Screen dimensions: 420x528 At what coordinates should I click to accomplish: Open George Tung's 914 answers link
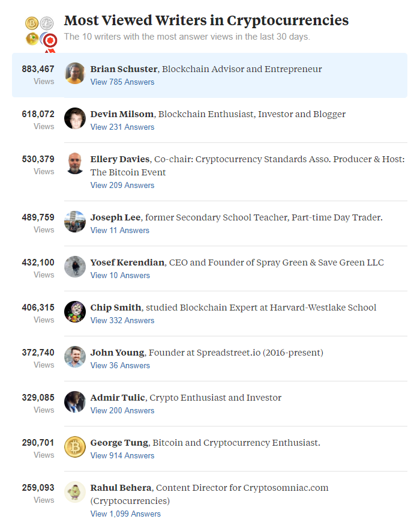(122, 456)
